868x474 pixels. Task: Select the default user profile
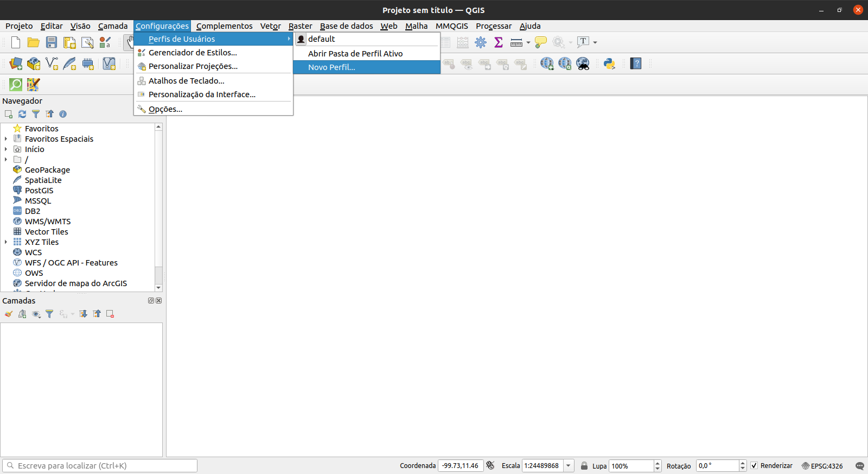pos(367,39)
